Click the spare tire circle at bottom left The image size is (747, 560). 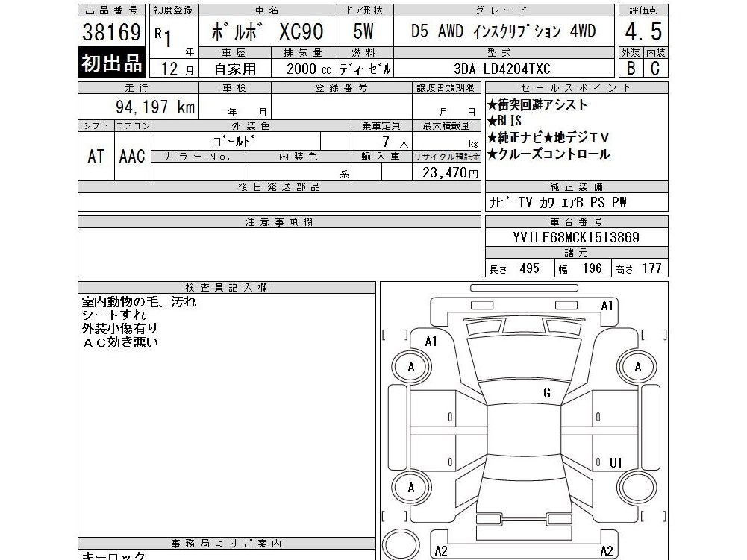coord(401,544)
